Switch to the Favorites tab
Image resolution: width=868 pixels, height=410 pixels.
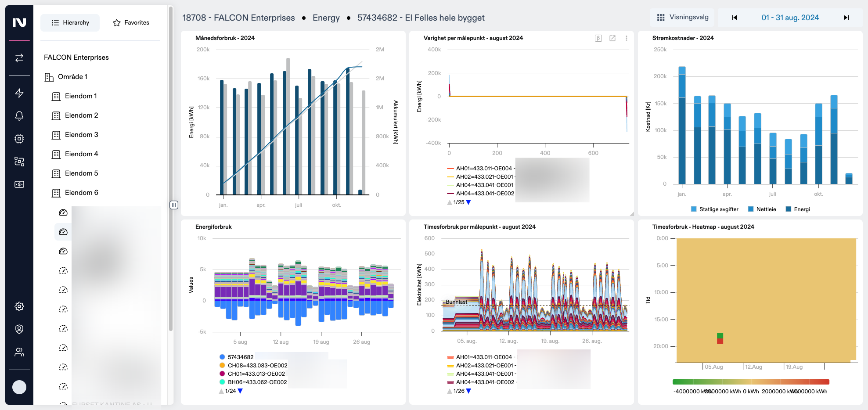click(131, 23)
